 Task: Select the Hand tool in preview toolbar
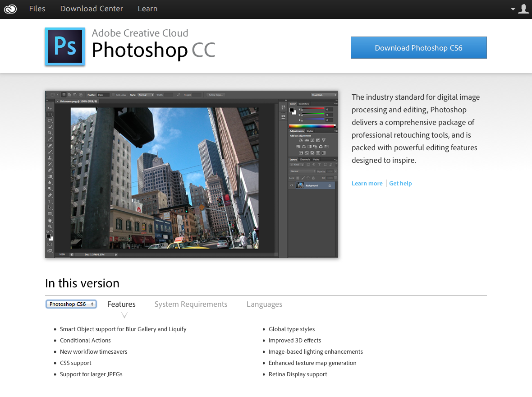[x=50, y=220]
